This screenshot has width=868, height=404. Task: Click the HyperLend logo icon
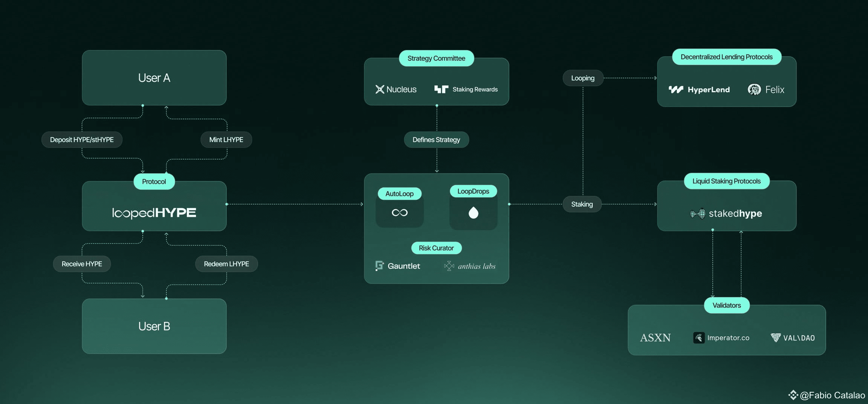676,90
